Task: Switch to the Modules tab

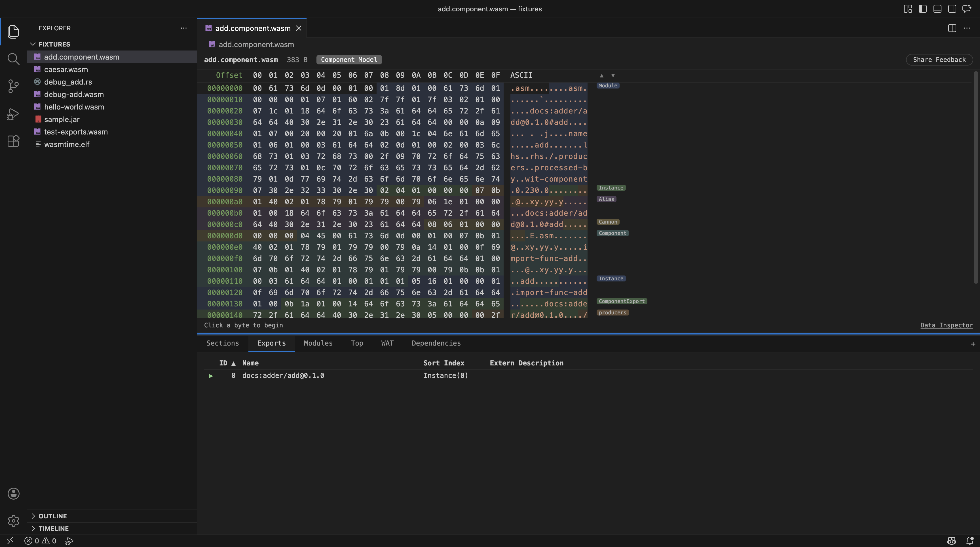Action: 318,343
